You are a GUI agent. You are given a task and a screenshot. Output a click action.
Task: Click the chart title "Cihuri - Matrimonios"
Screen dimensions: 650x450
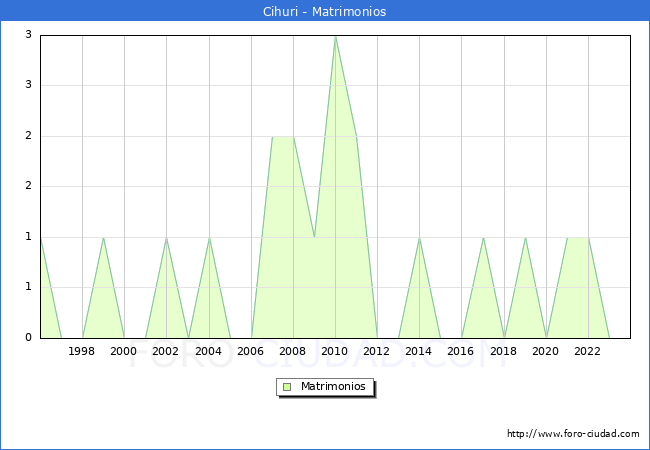[x=325, y=12]
